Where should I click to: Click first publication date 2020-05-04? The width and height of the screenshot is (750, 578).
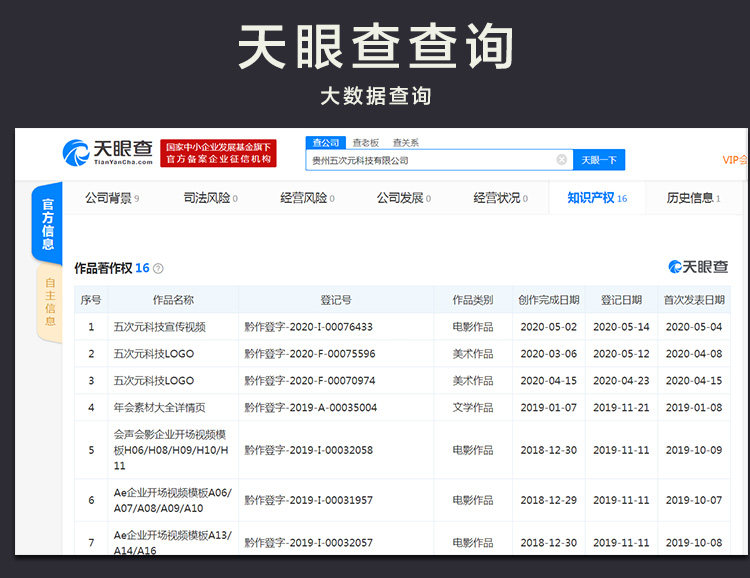694,327
